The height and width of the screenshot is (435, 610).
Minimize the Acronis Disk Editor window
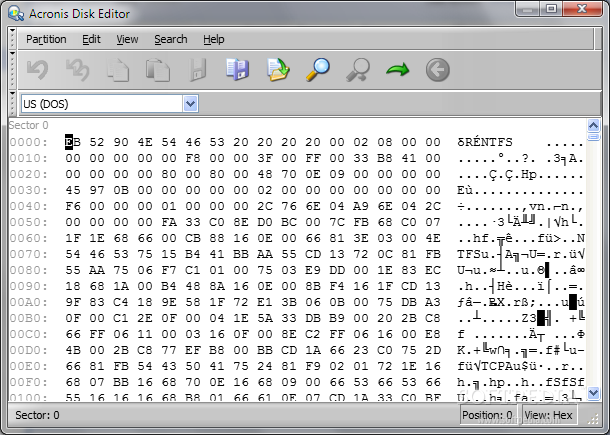coord(528,9)
